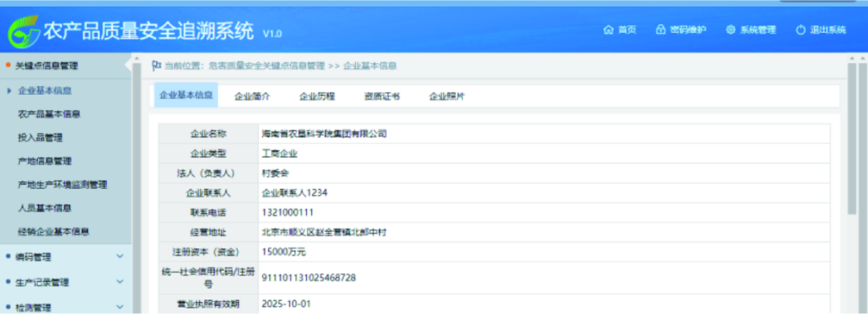The height and width of the screenshot is (314, 868).
Task: Switch to the 资质证书 tab
Action: pyautogui.click(x=382, y=96)
